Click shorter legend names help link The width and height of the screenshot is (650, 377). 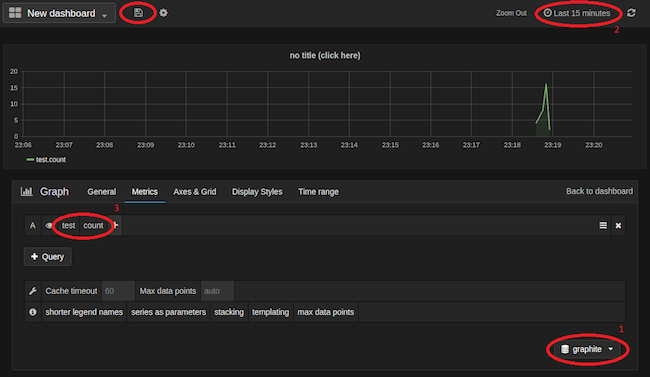click(x=84, y=312)
